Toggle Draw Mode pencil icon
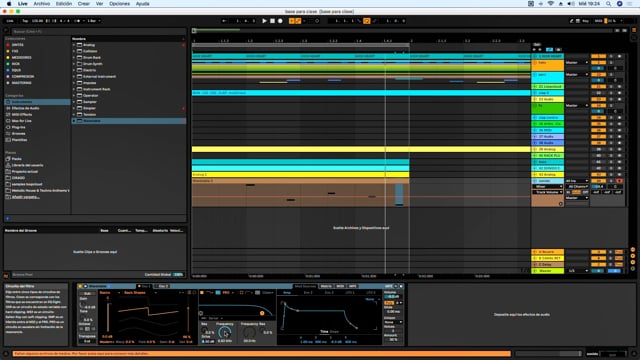The width and height of the screenshot is (640, 360). point(571,21)
